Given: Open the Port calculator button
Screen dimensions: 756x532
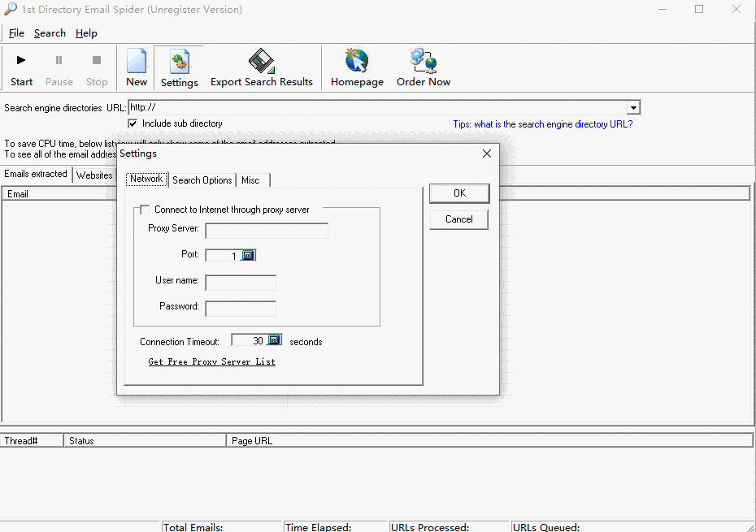Looking at the screenshot, I should (x=249, y=255).
